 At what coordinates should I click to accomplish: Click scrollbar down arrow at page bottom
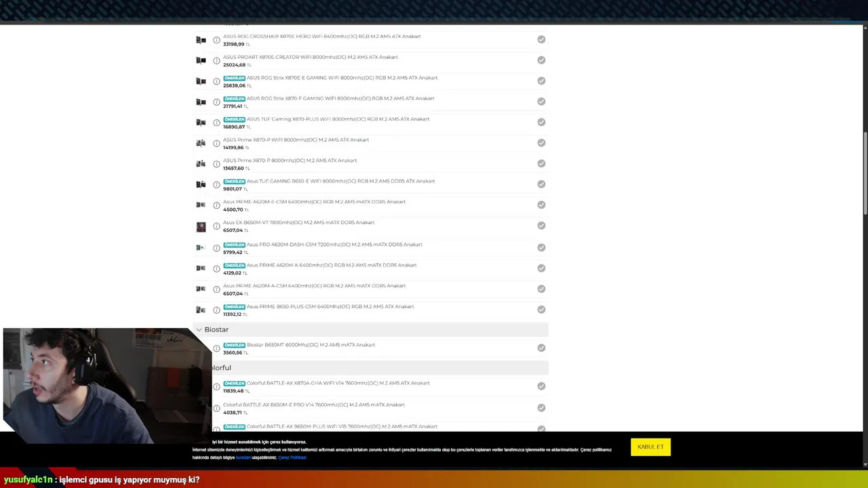[865, 464]
